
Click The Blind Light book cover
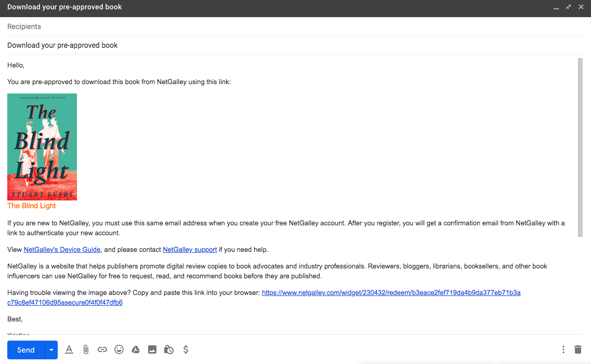pos(42,147)
